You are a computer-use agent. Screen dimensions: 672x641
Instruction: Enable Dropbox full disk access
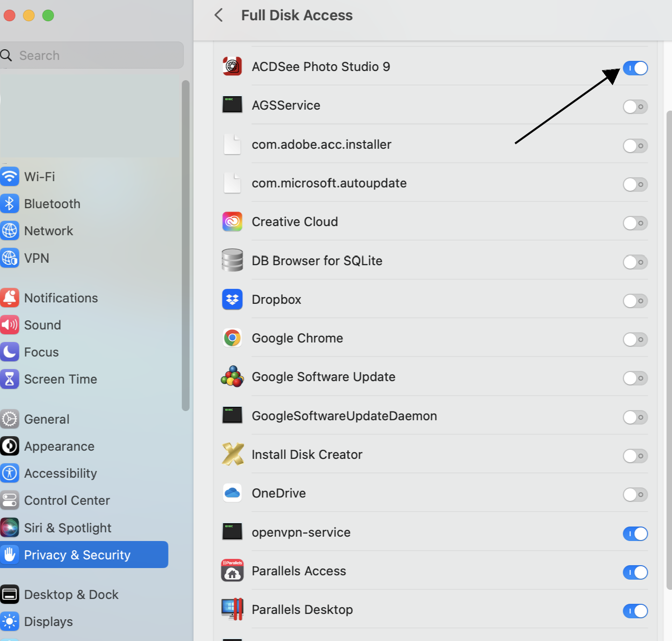pyautogui.click(x=635, y=300)
